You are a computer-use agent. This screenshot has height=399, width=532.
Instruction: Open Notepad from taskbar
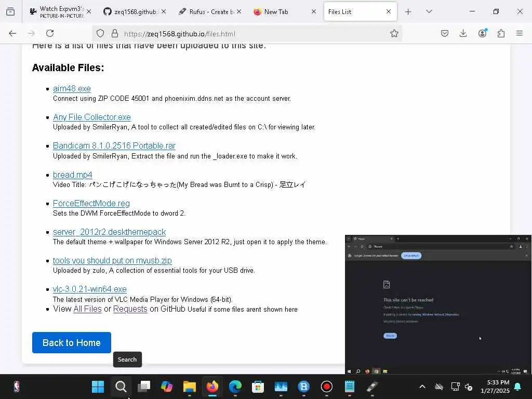pos(350,387)
